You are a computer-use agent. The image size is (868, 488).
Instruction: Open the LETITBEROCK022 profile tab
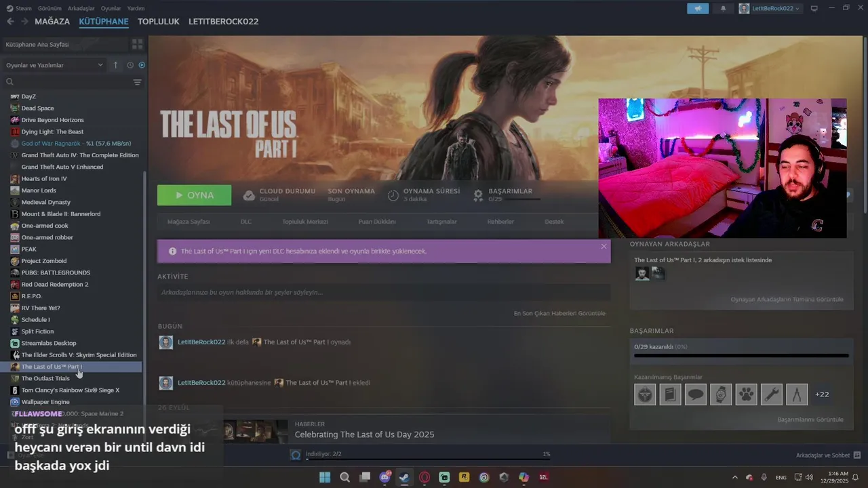tap(224, 22)
